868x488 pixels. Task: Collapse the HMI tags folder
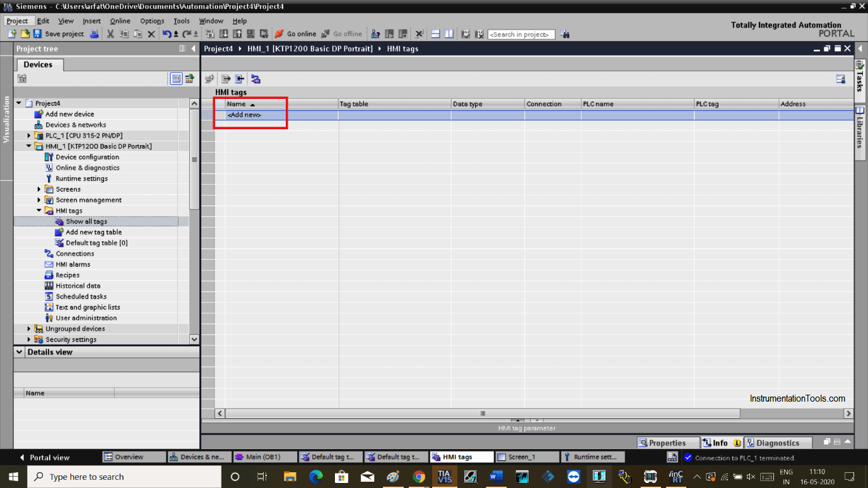[x=39, y=211]
